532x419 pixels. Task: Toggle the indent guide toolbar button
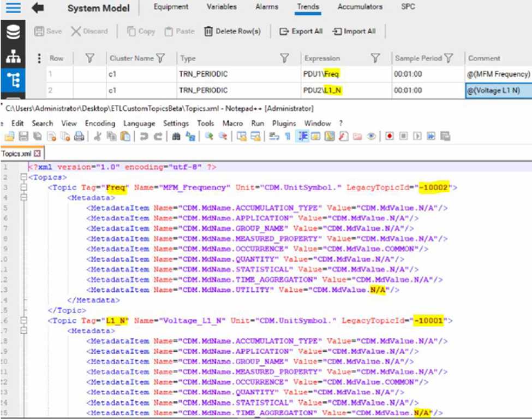(302, 137)
